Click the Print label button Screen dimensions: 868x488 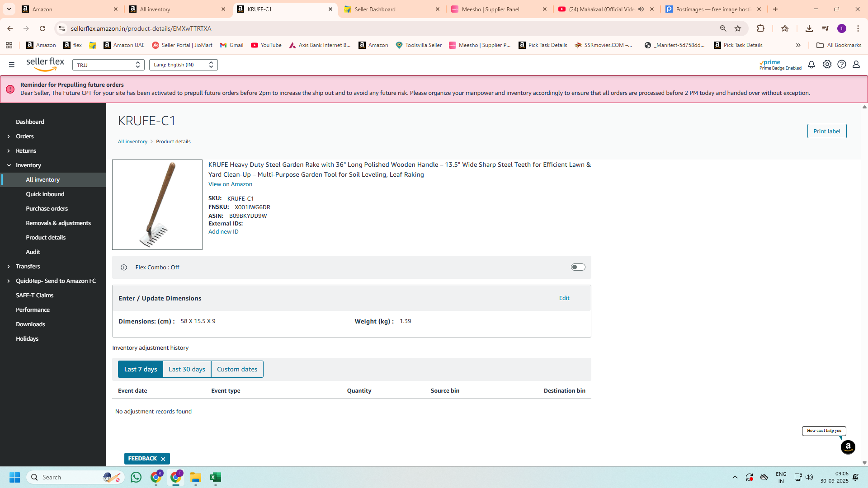point(826,131)
